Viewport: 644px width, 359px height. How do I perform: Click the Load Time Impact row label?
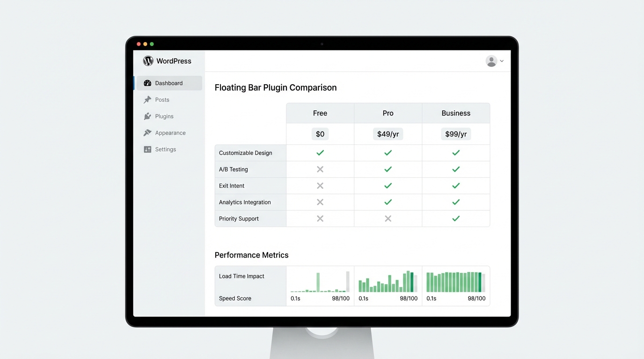pyautogui.click(x=241, y=276)
